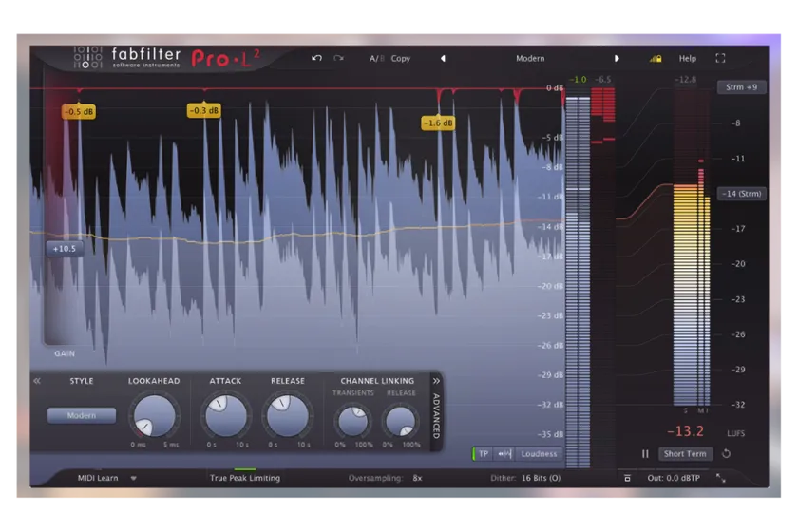This screenshot has width=798, height=532.
Task: Collapse the controls panel with left chevrons
Action: point(37,381)
